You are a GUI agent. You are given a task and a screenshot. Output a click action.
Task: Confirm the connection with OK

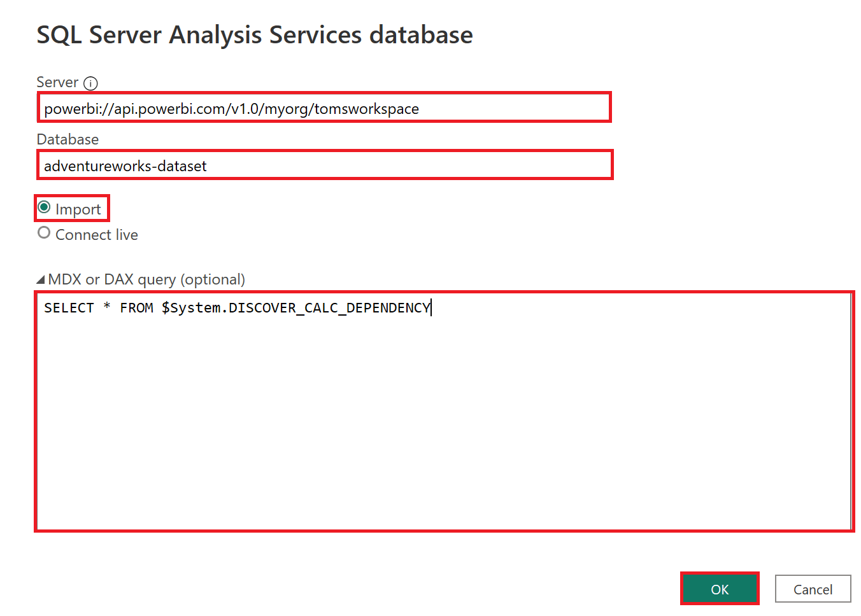tap(720, 589)
